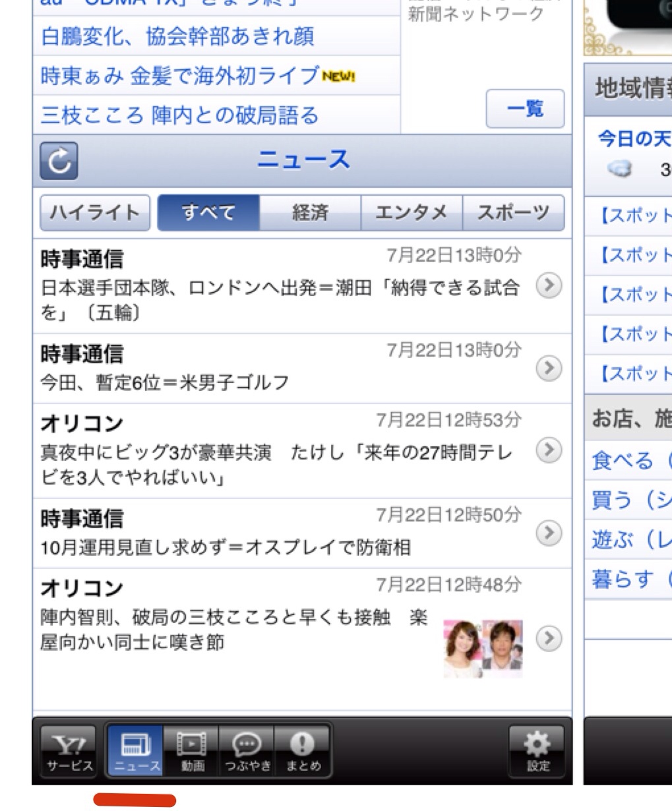Switch to エンタメ tab

click(412, 212)
